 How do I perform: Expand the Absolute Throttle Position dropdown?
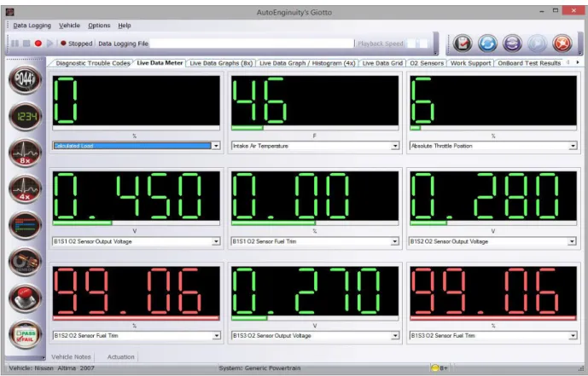[573, 146]
